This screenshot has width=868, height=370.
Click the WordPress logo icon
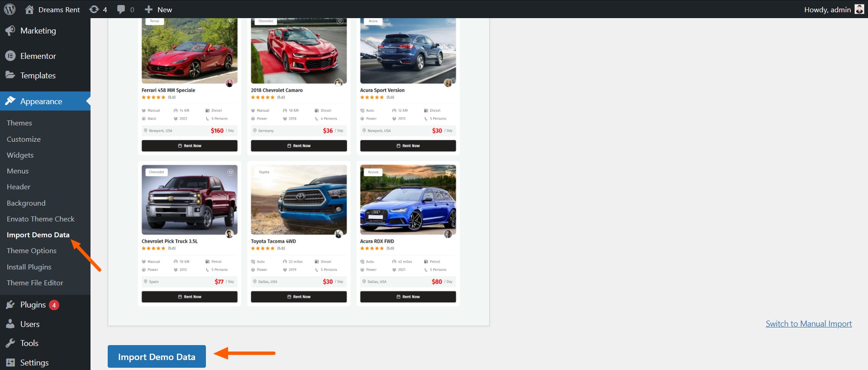click(x=10, y=9)
